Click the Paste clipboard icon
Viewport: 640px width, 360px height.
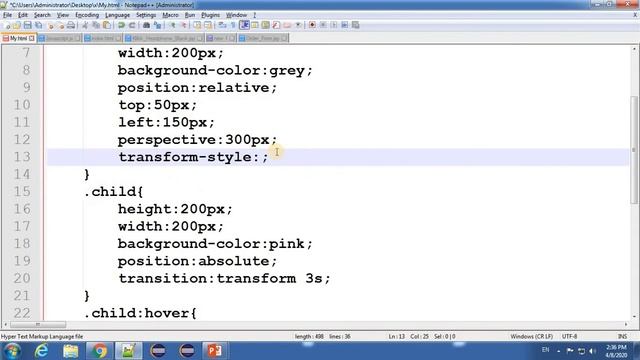pyautogui.click(x=107, y=25)
